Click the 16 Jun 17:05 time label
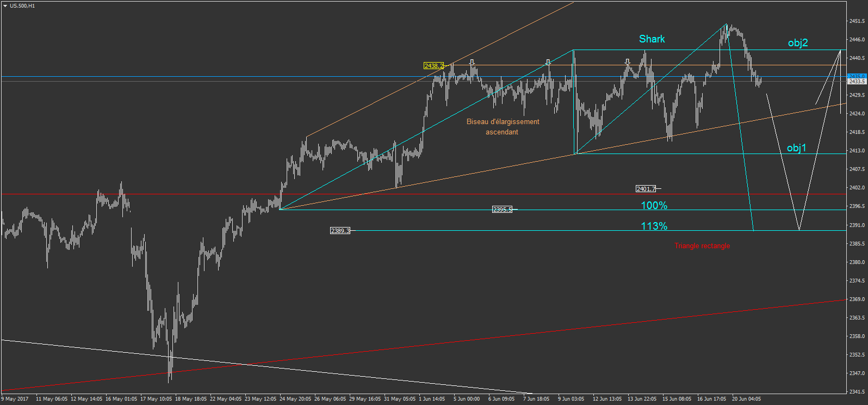This screenshot has height=405, width=868. tap(712, 399)
